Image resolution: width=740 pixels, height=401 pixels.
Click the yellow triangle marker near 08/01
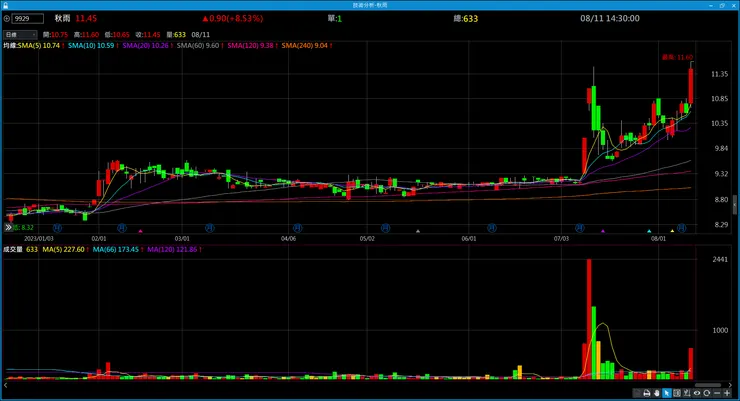point(673,231)
